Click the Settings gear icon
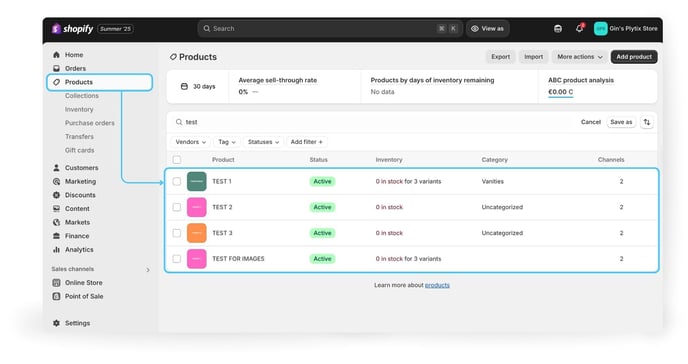Image resolution: width=688 pixels, height=364 pixels. [x=56, y=323]
